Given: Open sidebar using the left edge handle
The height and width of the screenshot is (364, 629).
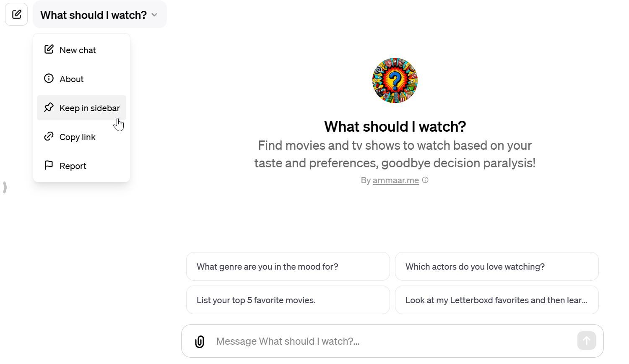Looking at the screenshot, I should coord(5,187).
